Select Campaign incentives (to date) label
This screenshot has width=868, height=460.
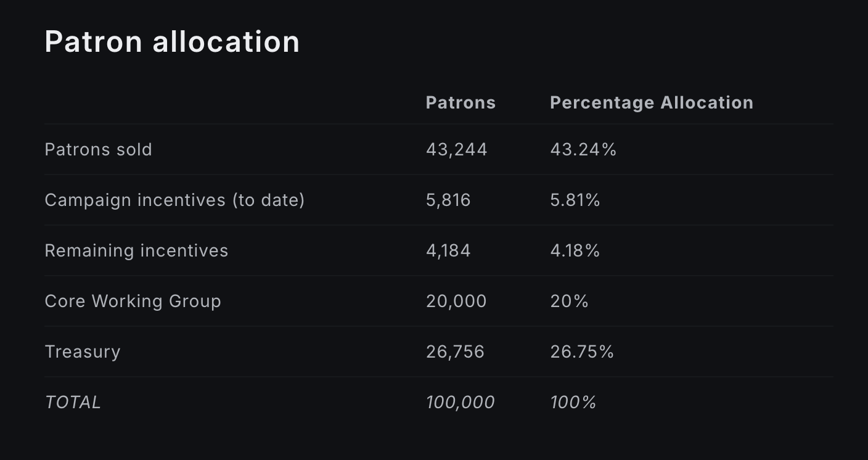click(x=174, y=200)
